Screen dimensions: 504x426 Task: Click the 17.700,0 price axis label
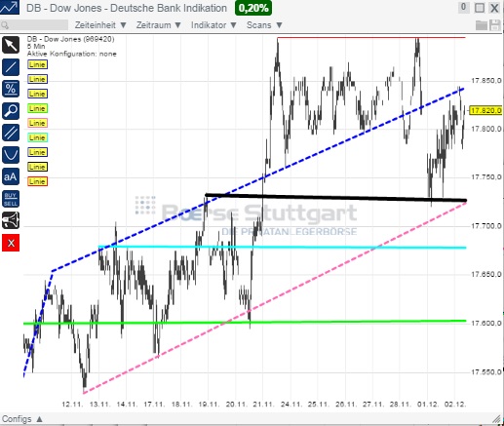coord(486,226)
